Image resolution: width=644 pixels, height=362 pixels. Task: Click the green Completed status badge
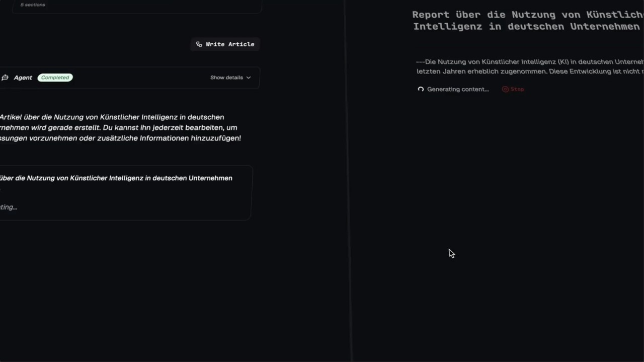[x=55, y=78]
